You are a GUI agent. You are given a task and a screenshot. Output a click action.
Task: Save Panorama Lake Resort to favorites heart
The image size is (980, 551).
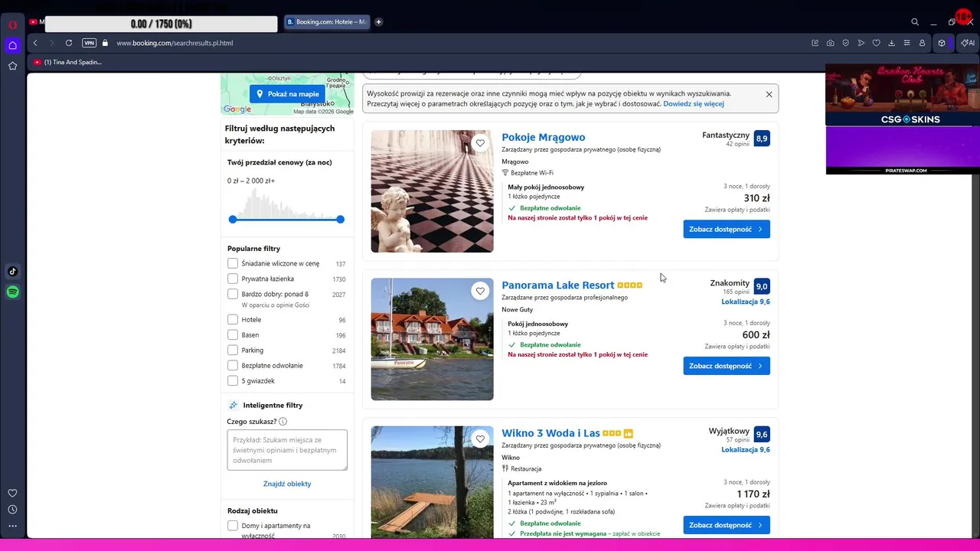[480, 291]
